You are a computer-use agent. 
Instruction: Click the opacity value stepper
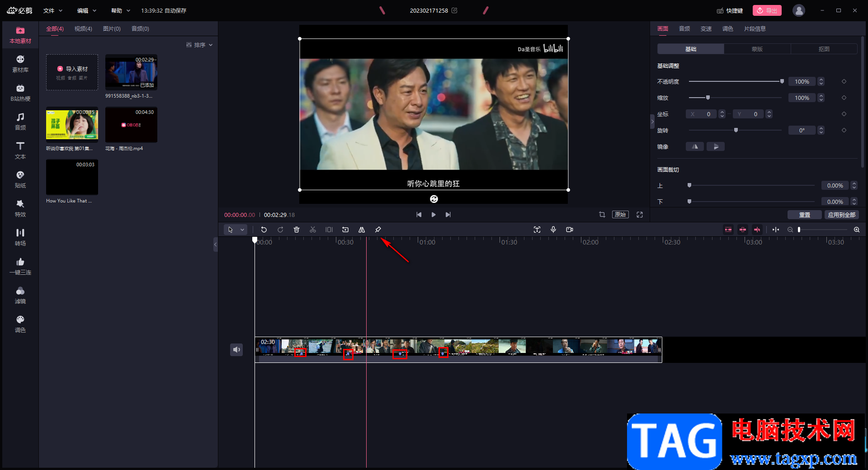click(x=821, y=81)
